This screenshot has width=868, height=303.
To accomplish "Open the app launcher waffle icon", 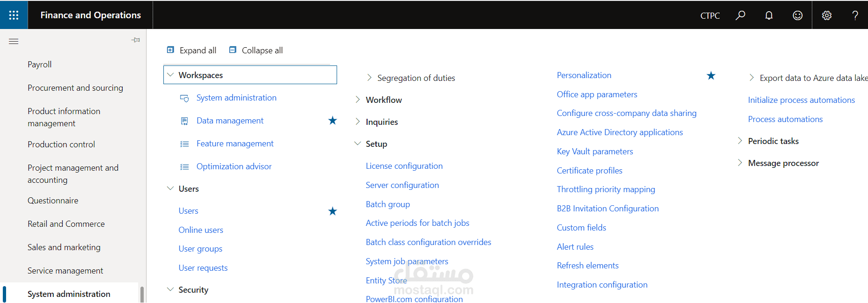I will pyautogui.click(x=14, y=15).
